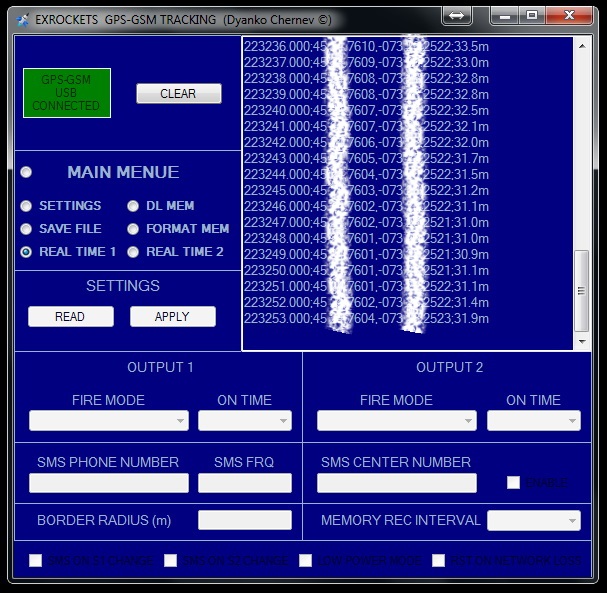Tick the RST ON NETWORK LOSS checkbox
This screenshot has height=593, width=607.
438,560
